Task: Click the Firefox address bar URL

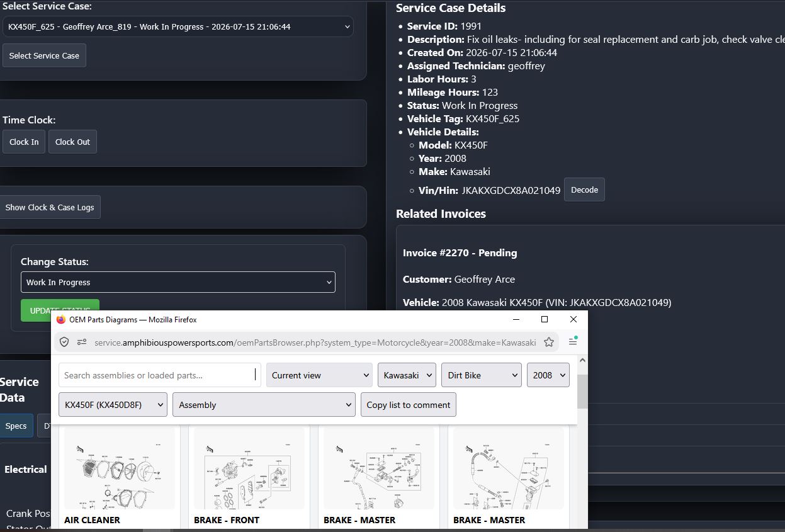Action: coord(315,342)
